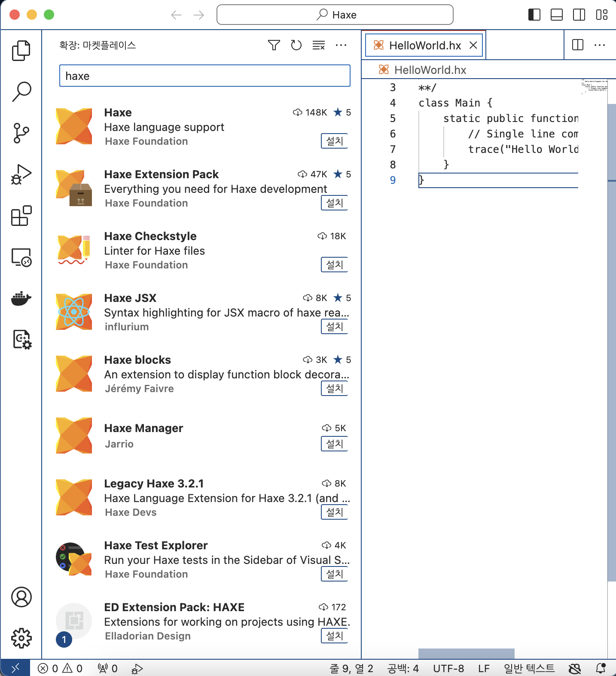
Task: Go to line via cursor position indicator
Action: (x=351, y=668)
